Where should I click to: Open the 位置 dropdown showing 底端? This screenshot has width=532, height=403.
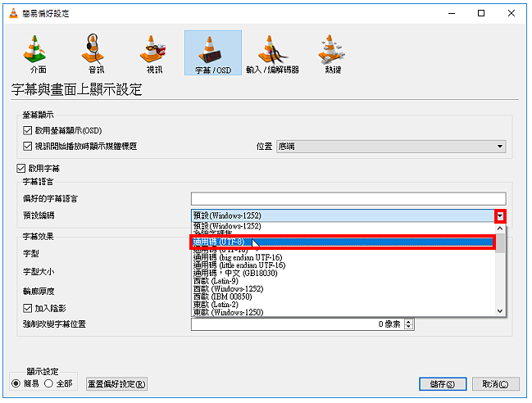391,147
